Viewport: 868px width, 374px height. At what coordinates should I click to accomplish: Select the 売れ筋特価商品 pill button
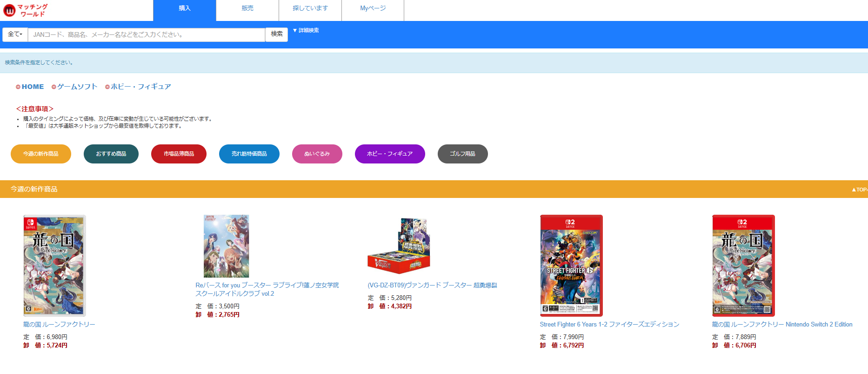(x=249, y=154)
